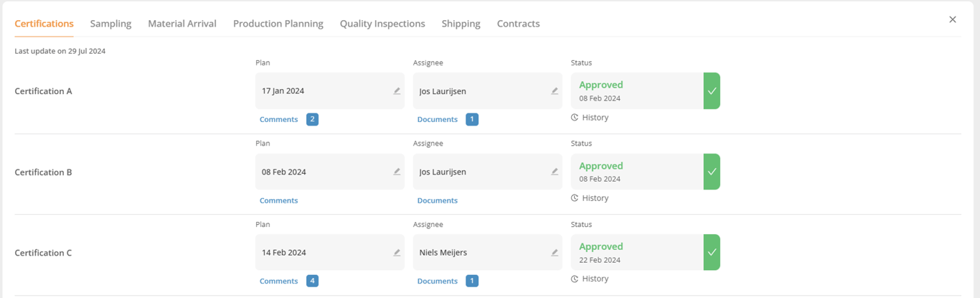Select the 08 Feb 2024 plan date field

[323, 172]
